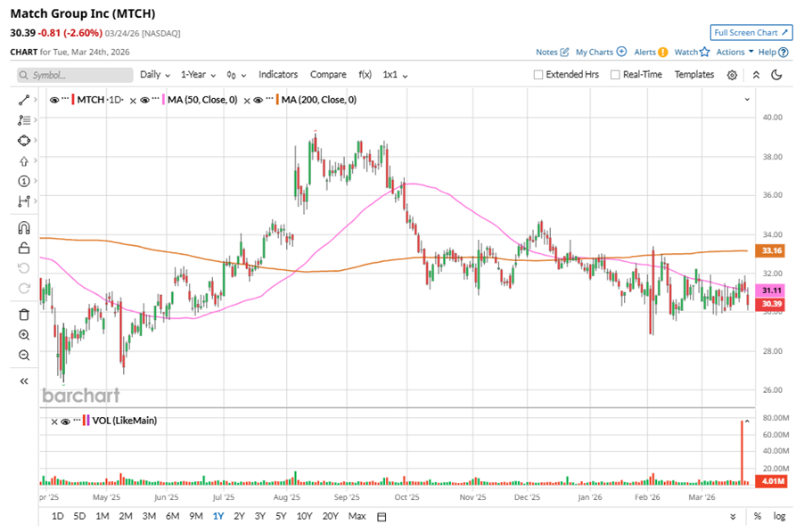Lock all chart drawings
Viewport: 804px width, 532px height.
pyautogui.click(x=24, y=248)
